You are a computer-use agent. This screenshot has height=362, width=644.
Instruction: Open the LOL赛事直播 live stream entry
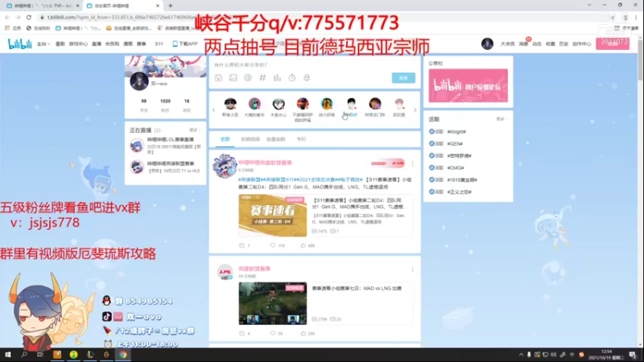tap(166, 146)
